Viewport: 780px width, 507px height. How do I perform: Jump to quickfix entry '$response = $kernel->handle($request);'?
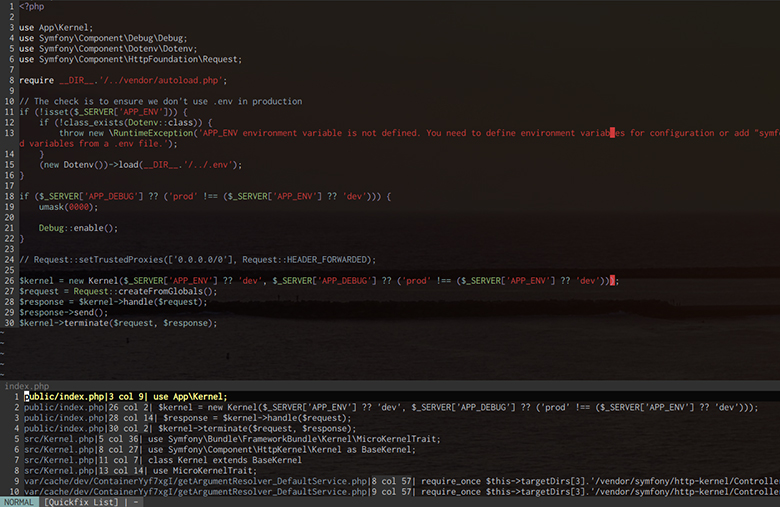[x=188, y=418]
